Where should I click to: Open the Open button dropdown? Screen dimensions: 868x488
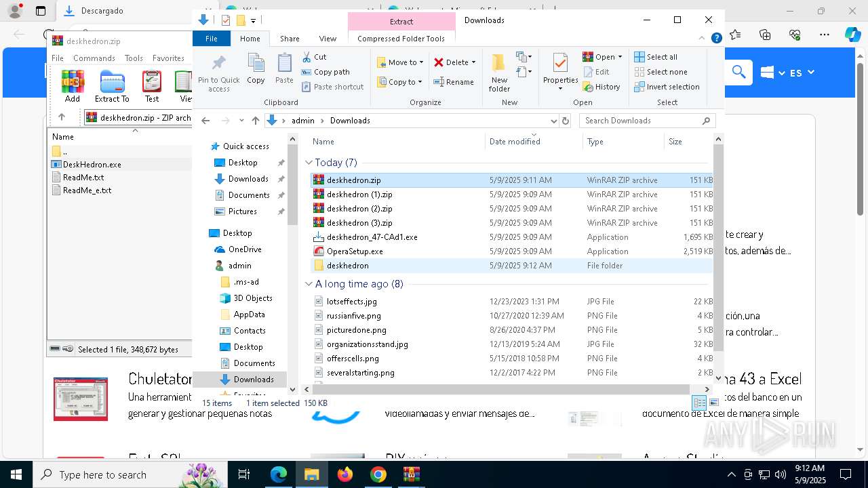(x=620, y=57)
